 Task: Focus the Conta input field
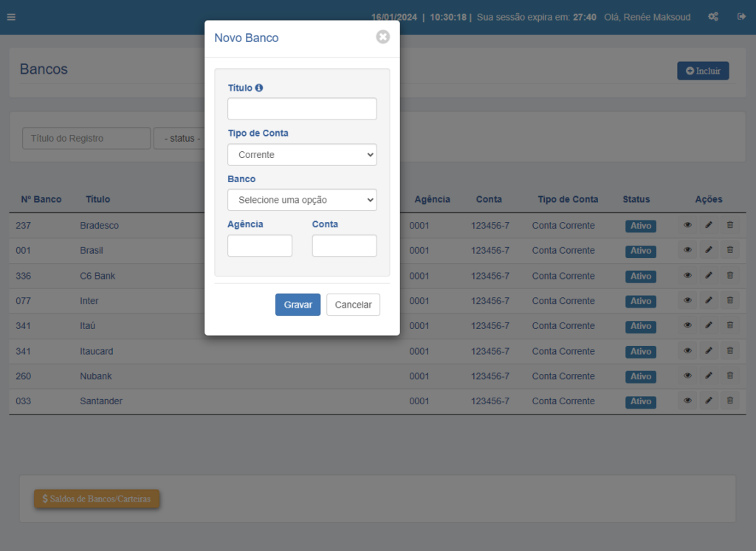pos(344,246)
